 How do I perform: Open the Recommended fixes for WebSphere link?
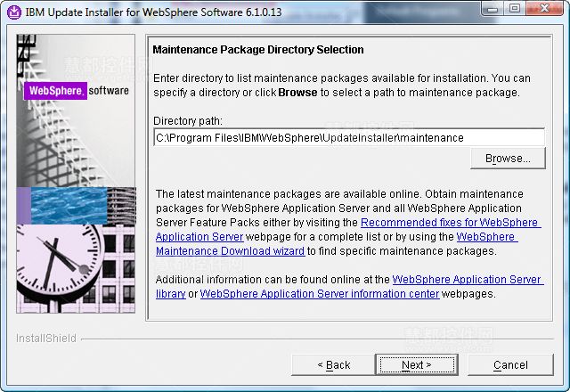pos(451,222)
